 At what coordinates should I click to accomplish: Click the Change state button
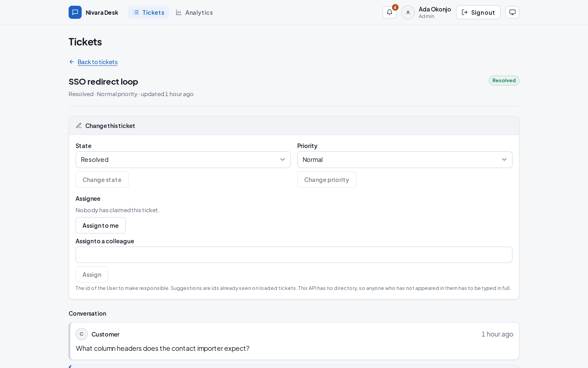click(102, 180)
